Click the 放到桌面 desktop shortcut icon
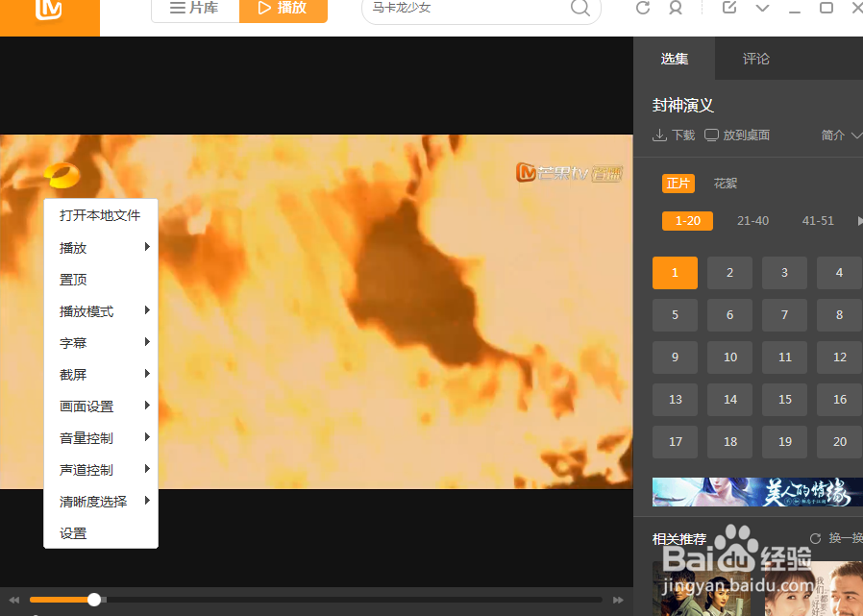Image resolution: width=863 pixels, height=616 pixels. (710, 135)
